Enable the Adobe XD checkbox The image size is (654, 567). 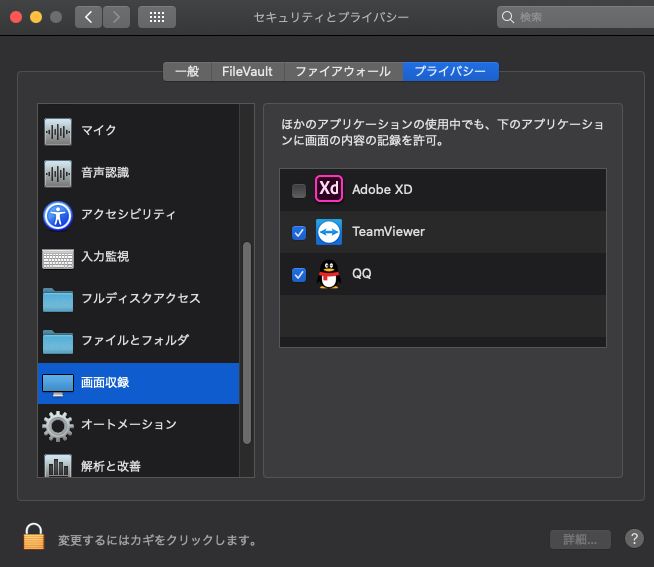(x=299, y=191)
